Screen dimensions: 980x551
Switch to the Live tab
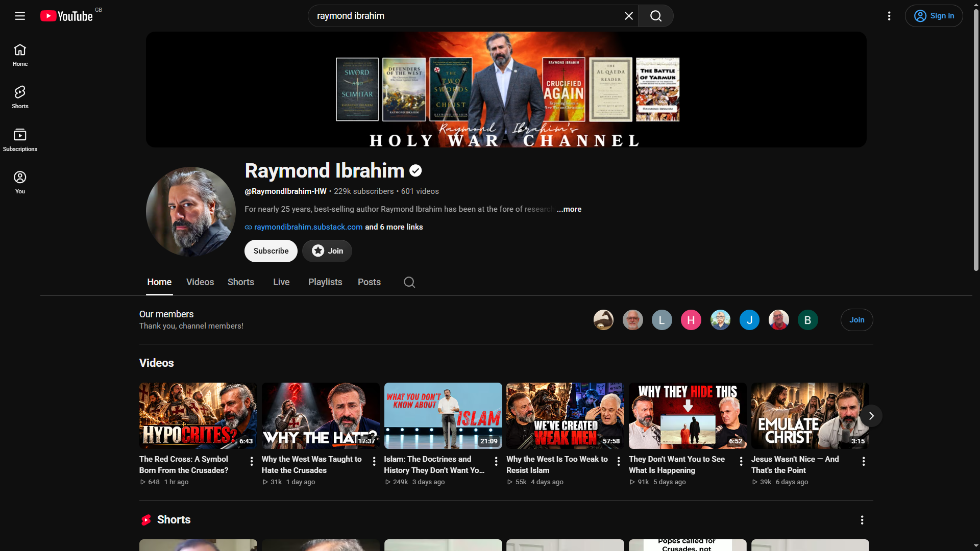[281, 282]
